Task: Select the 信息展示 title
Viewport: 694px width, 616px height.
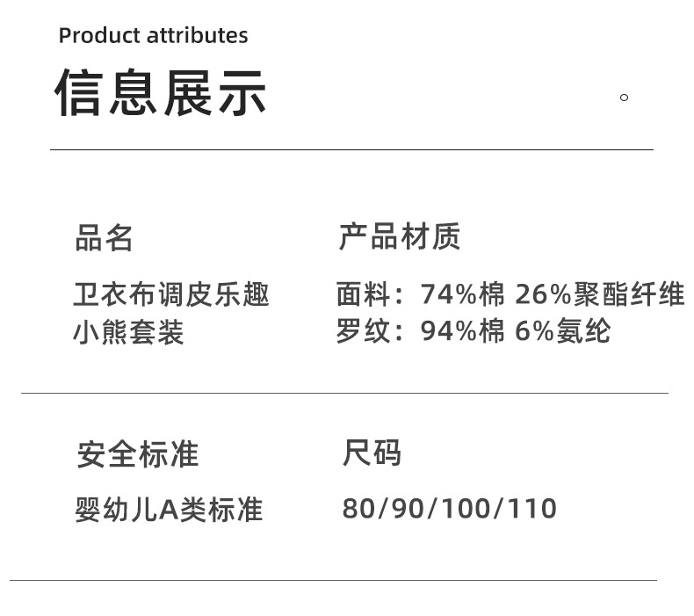Action: pyautogui.click(x=161, y=92)
